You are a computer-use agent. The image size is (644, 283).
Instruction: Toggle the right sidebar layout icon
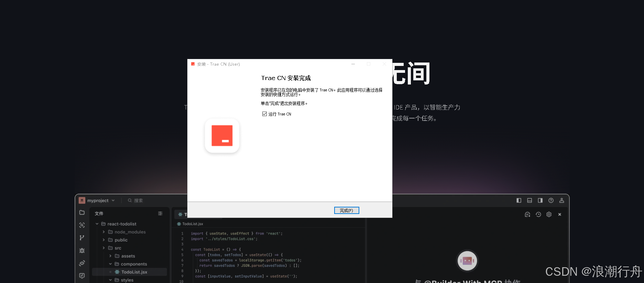(540, 201)
